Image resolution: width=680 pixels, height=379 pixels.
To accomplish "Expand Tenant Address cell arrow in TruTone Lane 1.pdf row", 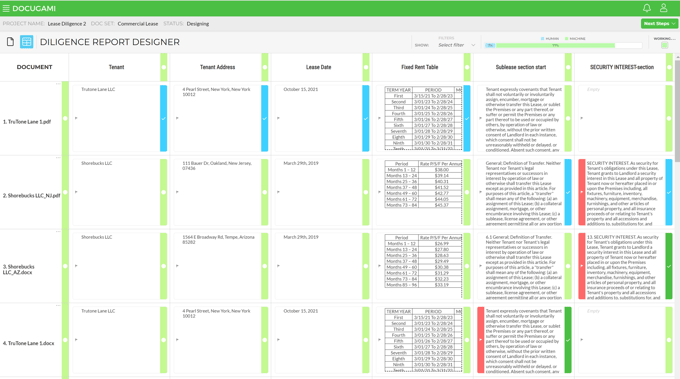I will tap(177, 118).
